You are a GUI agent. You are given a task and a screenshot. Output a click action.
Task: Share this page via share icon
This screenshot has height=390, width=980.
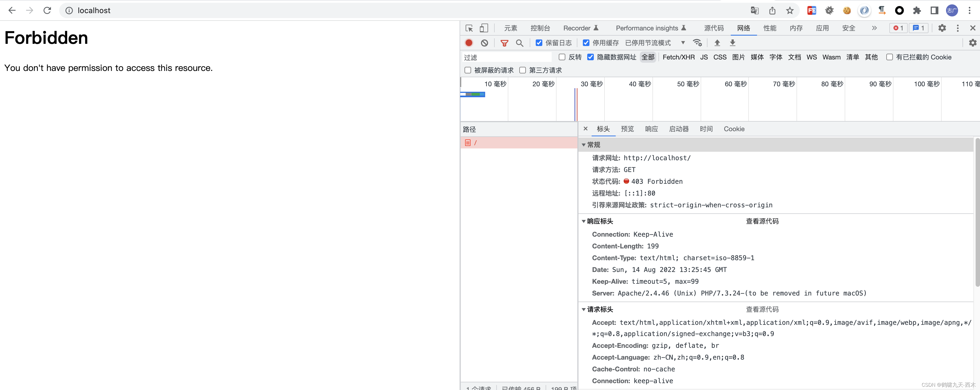click(x=772, y=10)
